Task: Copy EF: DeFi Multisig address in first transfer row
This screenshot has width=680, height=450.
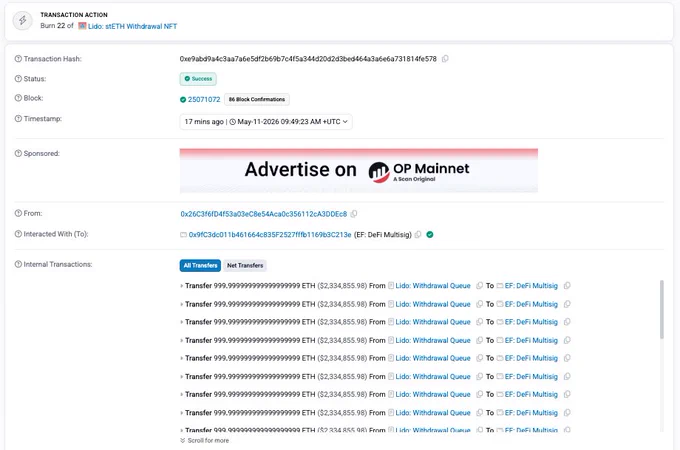Action: [x=567, y=286]
